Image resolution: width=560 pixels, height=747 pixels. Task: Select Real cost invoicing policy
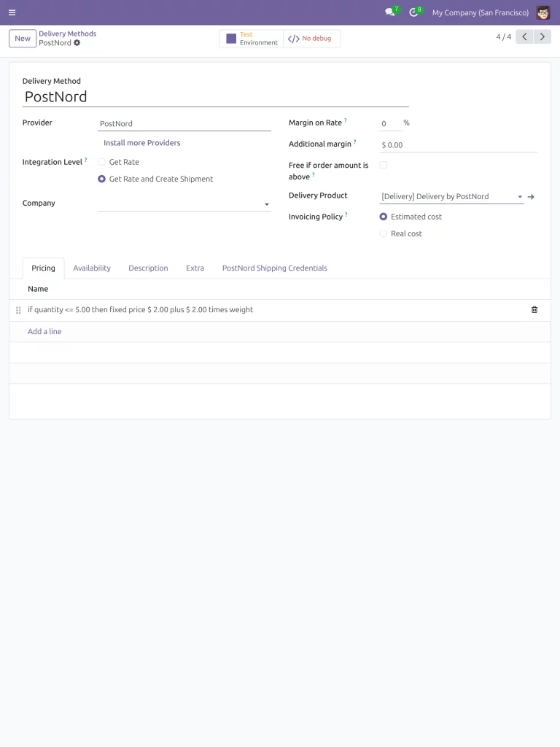384,234
